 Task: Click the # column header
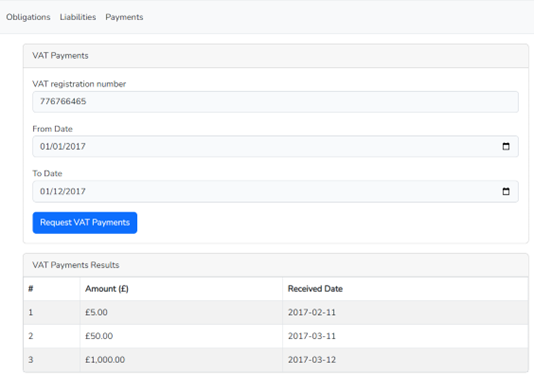(52, 289)
